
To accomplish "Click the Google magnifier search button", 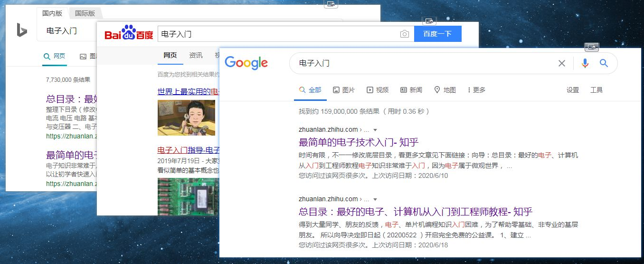I will pos(604,63).
